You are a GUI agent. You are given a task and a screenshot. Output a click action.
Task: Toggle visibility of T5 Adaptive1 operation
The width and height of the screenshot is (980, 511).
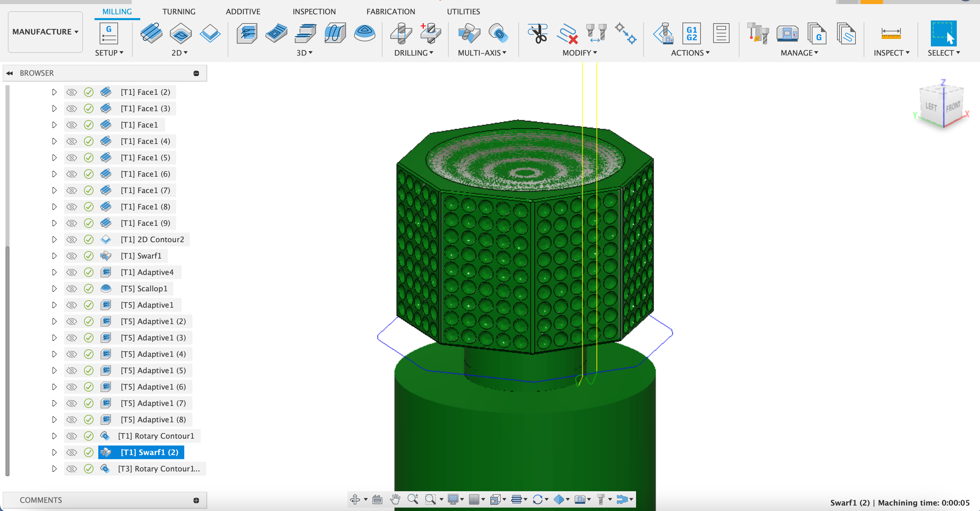71,304
